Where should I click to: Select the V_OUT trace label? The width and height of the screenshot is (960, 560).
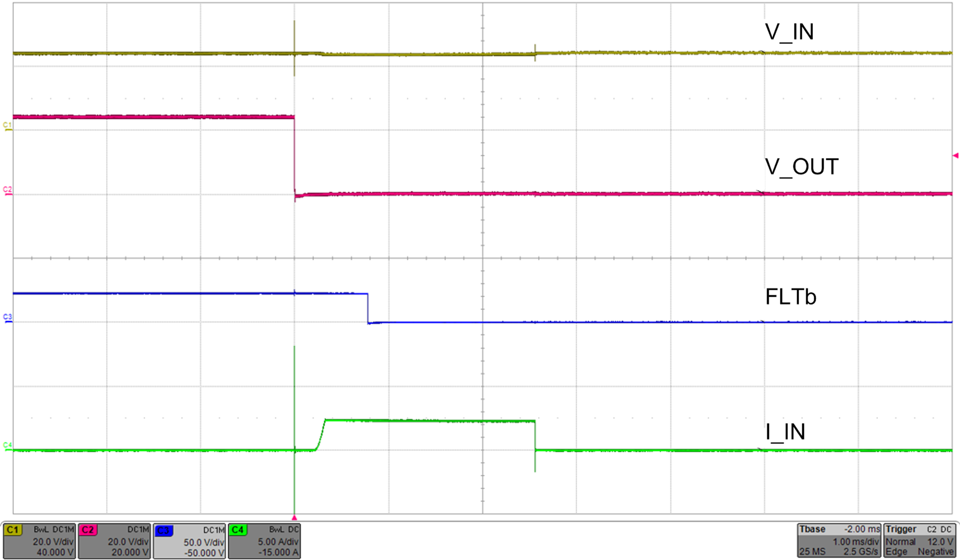click(x=802, y=167)
